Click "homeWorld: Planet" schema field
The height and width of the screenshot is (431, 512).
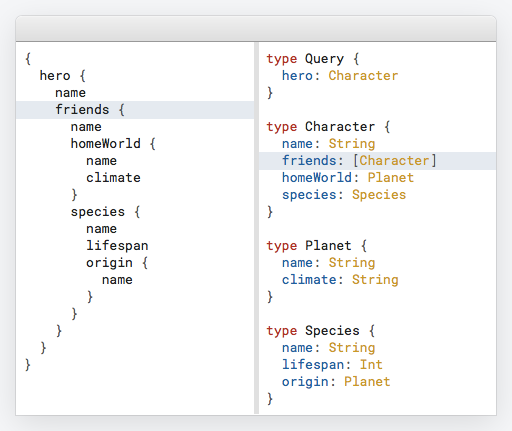pyautogui.click(x=348, y=178)
